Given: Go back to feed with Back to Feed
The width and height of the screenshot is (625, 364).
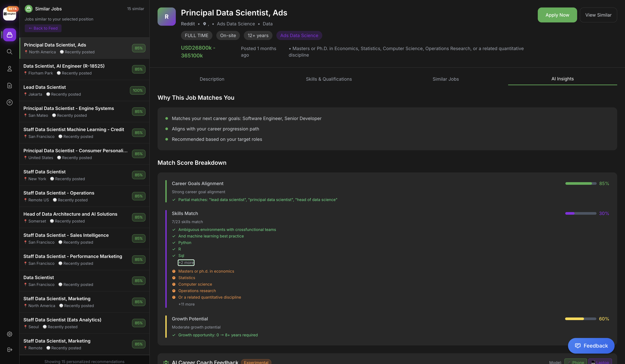Looking at the screenshot, I should tap(43, 28).
